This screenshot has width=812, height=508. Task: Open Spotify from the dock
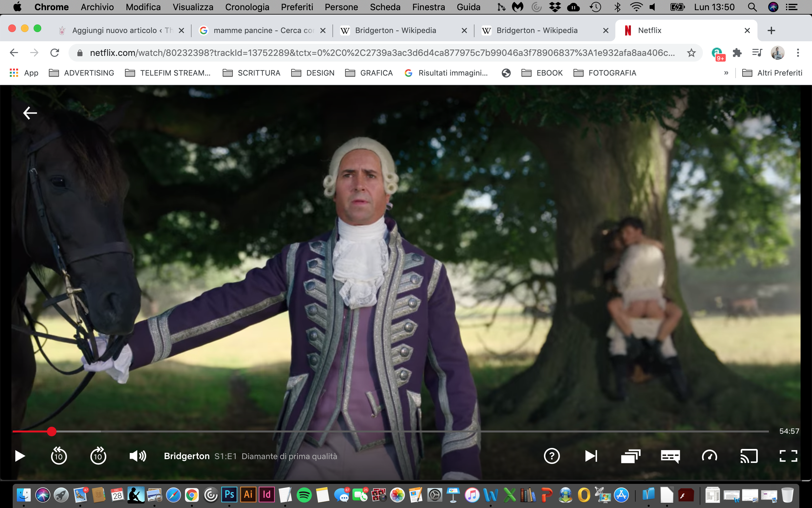coord(304,495)
